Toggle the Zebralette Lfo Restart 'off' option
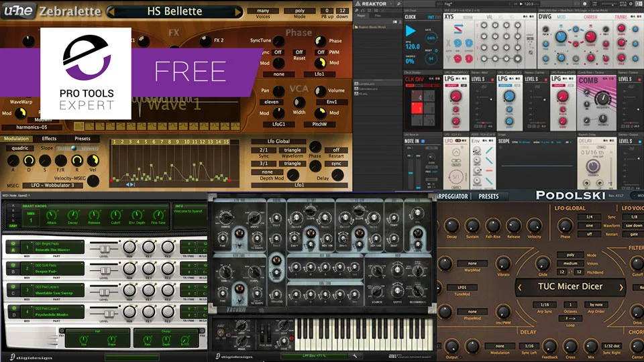 336,149
